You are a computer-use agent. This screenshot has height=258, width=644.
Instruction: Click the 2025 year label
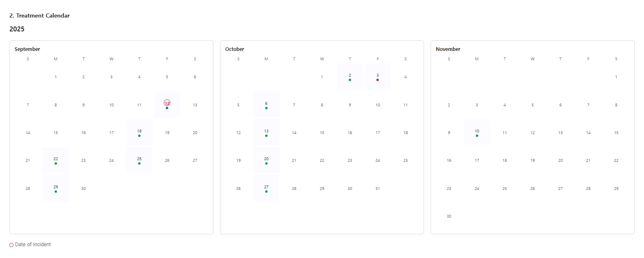[17, 29]
